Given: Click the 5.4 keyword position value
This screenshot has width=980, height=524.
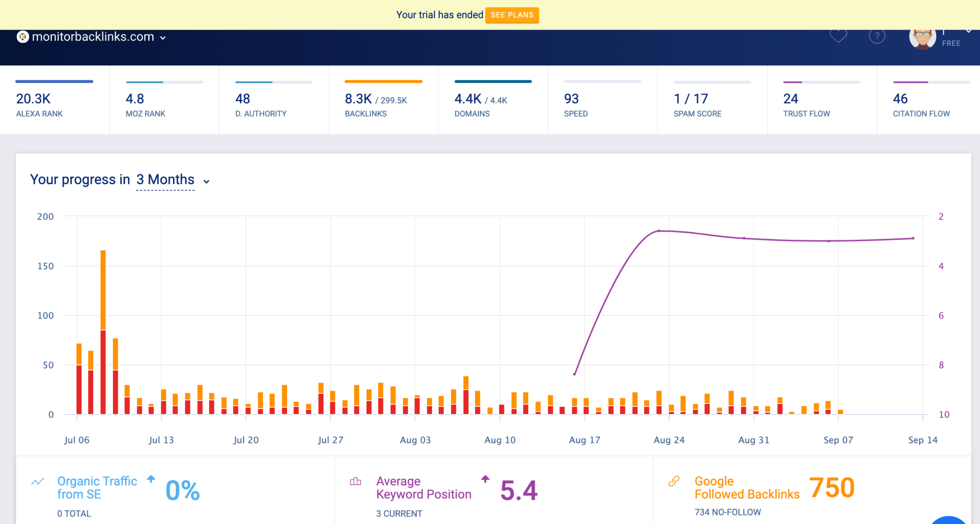Looking at the screenshot, I should tap(519, 491).
